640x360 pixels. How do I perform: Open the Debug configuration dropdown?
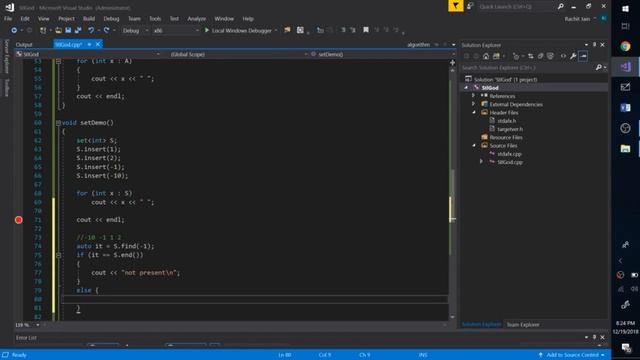(136, 30)
